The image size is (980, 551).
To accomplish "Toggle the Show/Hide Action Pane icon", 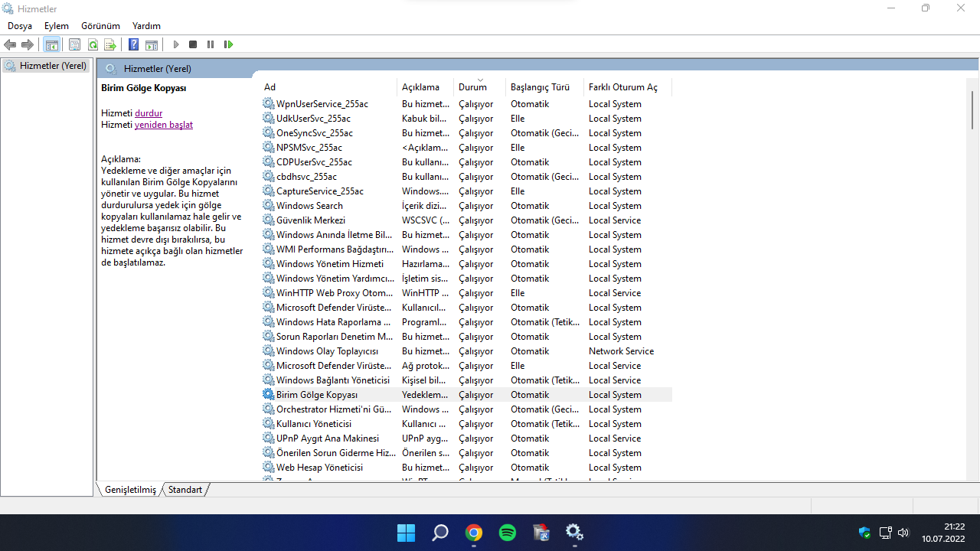I will coord(152,45).
